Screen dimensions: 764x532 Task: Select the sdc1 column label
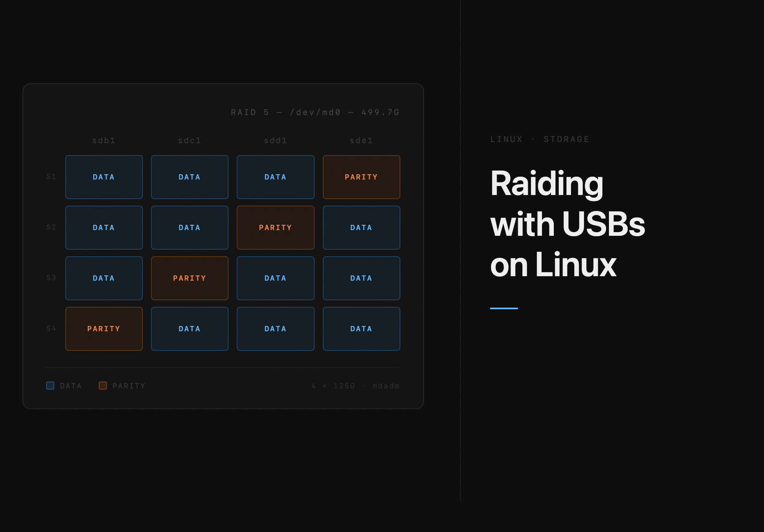coord(190,140)
